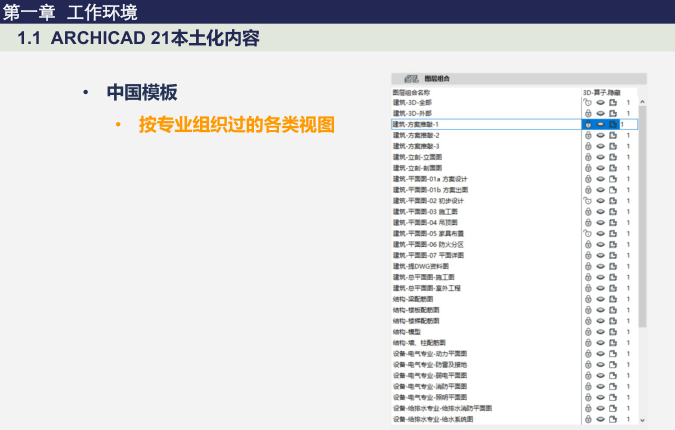Viewport: 675px width, 430px height.
Task: Select the 设备-给排水专业-给水系统图 combination
Action: tap(438, 419)
